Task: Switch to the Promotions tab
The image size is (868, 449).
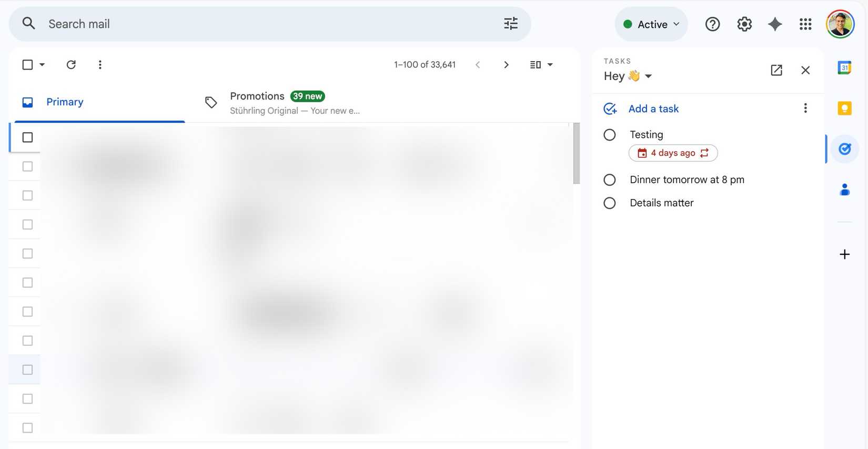Action: (283, 103)
